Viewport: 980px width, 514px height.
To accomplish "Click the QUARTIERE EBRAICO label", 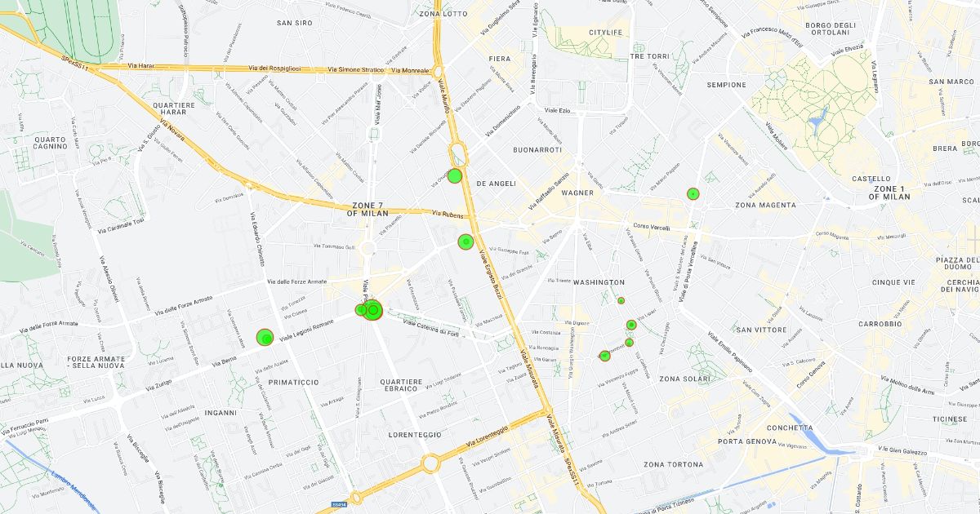I will 401,386.
